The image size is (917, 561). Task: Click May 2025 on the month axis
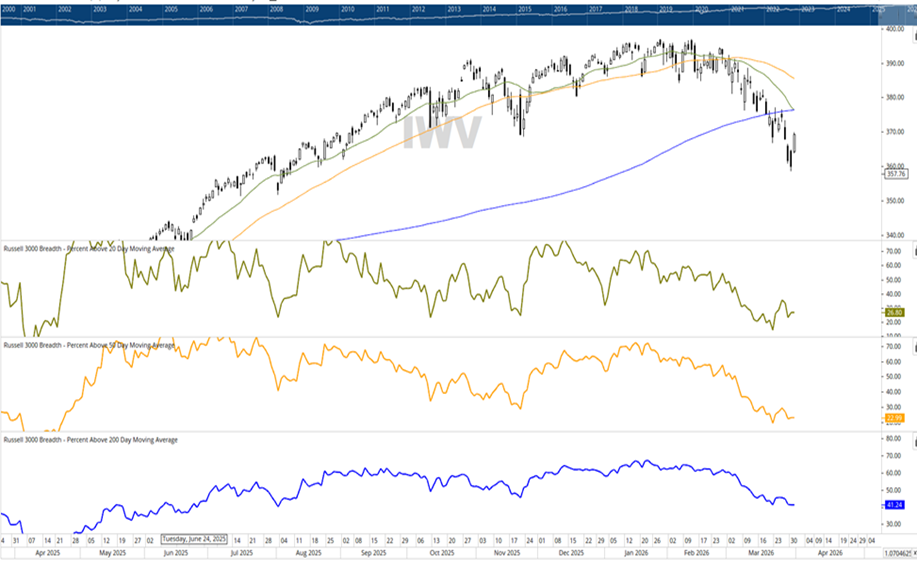tap(112, 553)
